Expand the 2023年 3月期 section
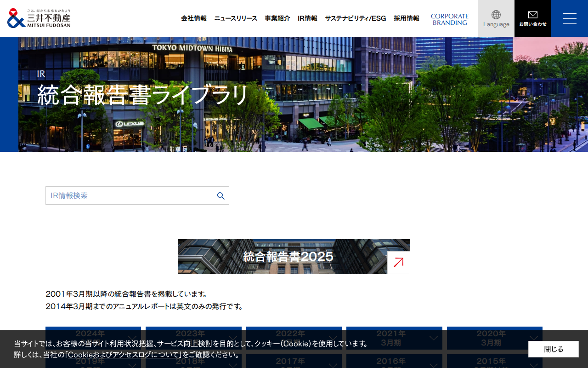The width and height of the screenshot is (588, 368). tap(193, 338)
